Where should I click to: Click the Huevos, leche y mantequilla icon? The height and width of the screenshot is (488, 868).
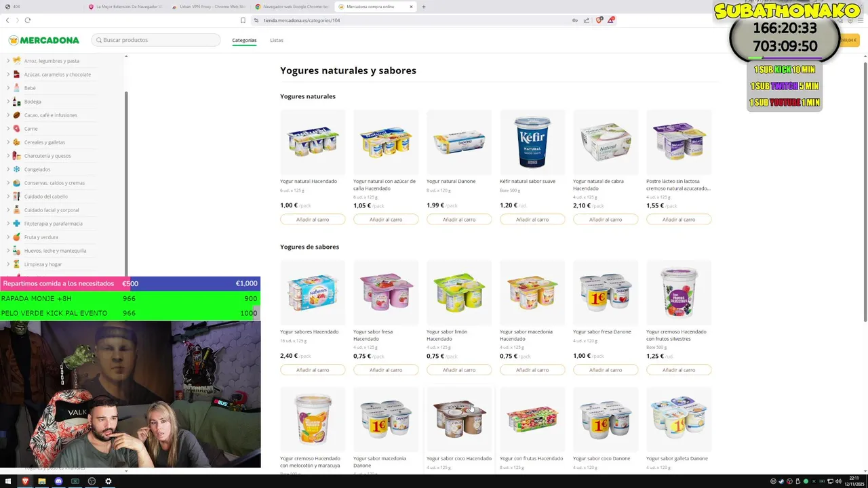(16, 251)
